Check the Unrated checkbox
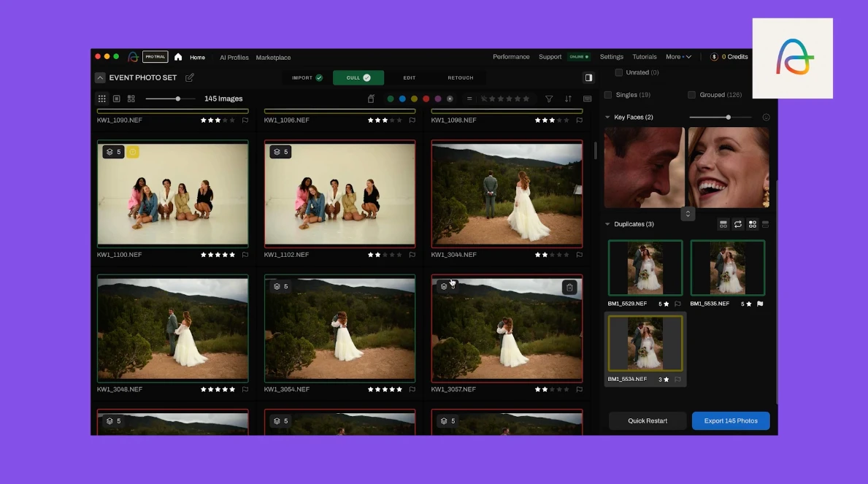Viewport: 868px width, 484px height. 619,72
